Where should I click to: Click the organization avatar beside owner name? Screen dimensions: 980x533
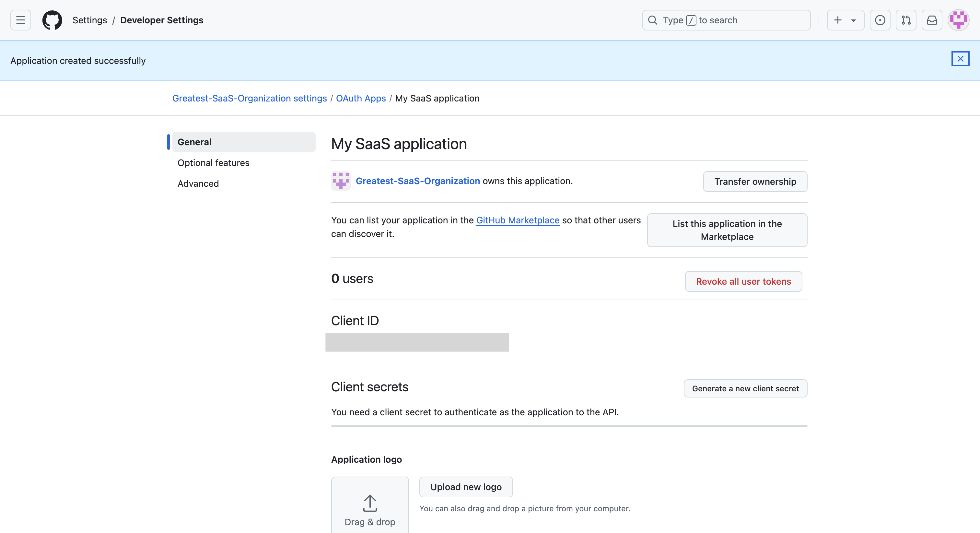pos(341,181)
